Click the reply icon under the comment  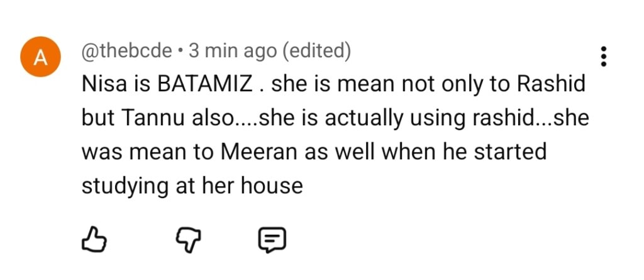pyautogui.click(x=272, y=238)
